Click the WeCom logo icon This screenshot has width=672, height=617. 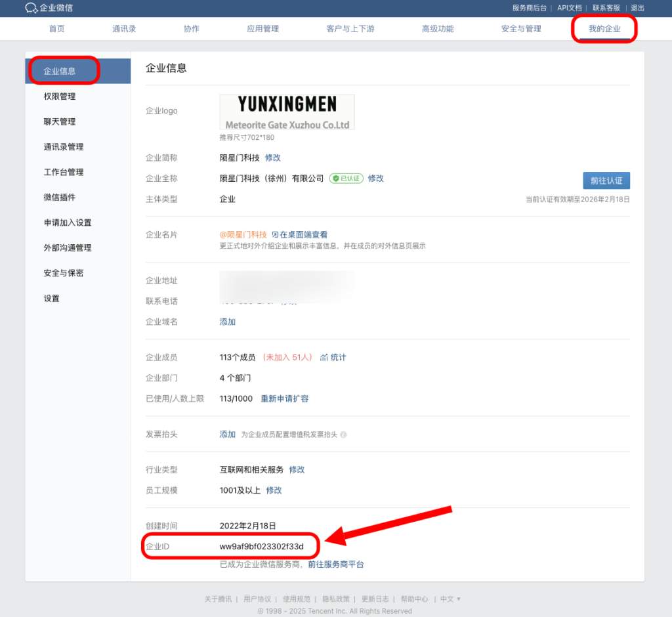[31, 8]
